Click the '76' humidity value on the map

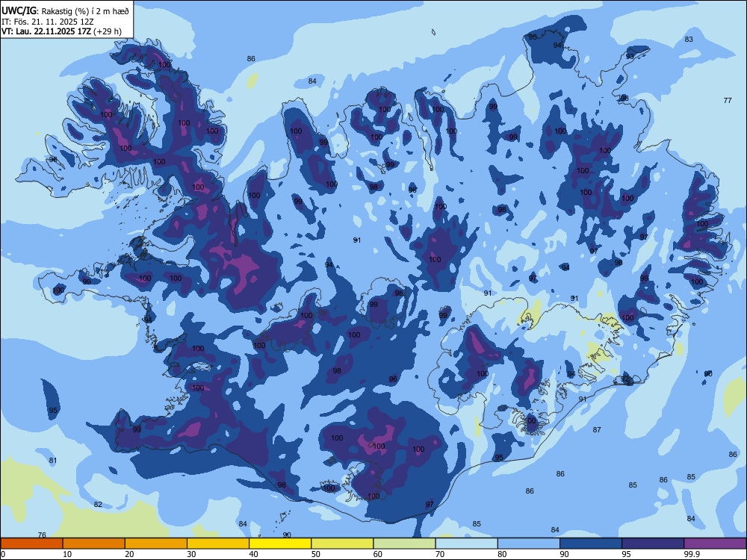(42, 535)
